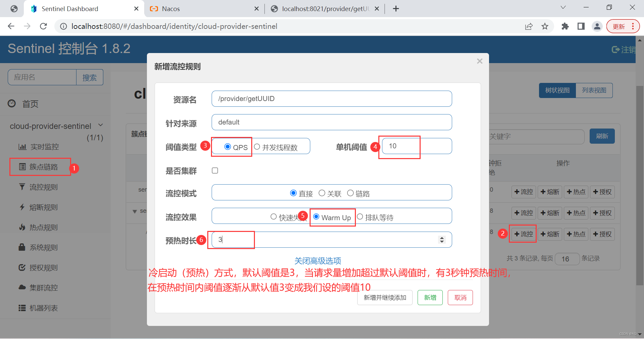Click 新增并继续添加 button

coord(385,298)
